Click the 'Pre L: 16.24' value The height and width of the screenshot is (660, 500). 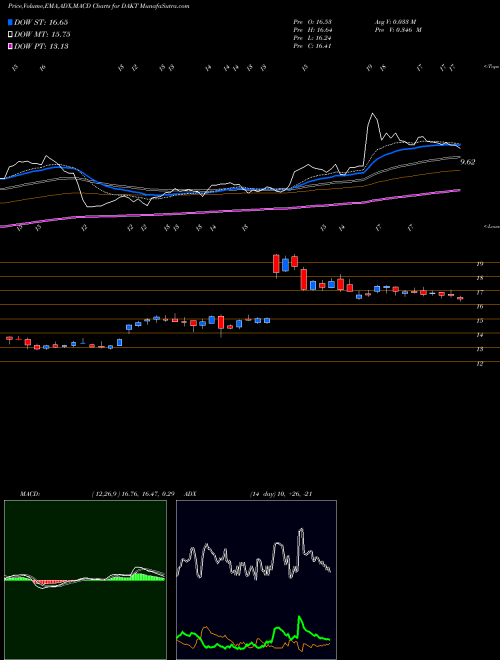coord(312,38)
